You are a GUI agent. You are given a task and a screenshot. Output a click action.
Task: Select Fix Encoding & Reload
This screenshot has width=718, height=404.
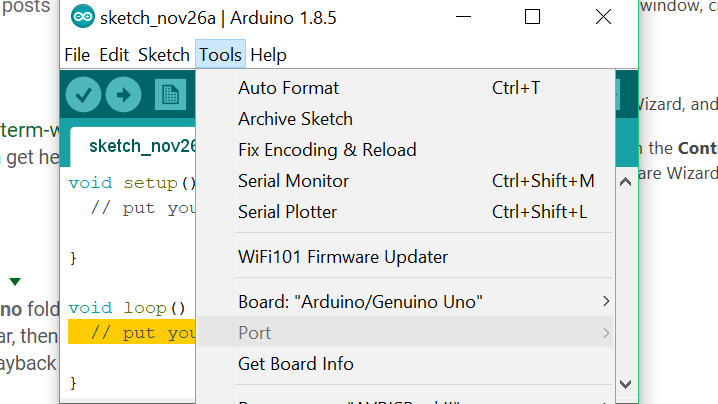point(327,150)
